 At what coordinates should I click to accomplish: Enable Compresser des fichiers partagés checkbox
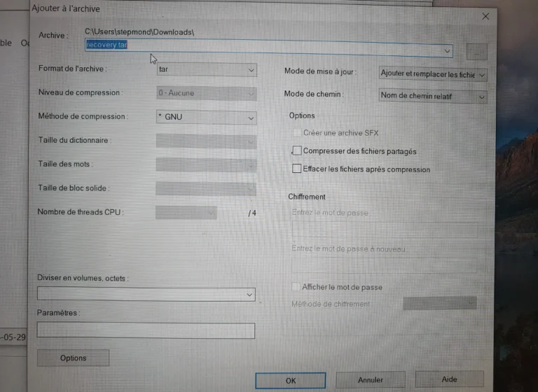[297, 150]
